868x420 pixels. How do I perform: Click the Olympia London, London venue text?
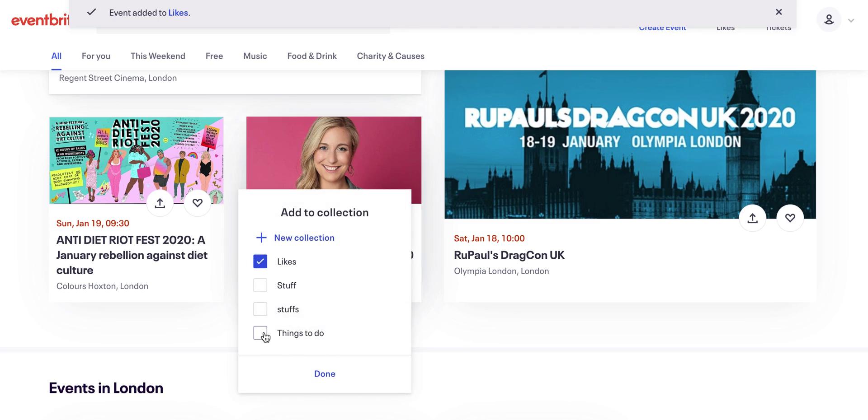501,271
